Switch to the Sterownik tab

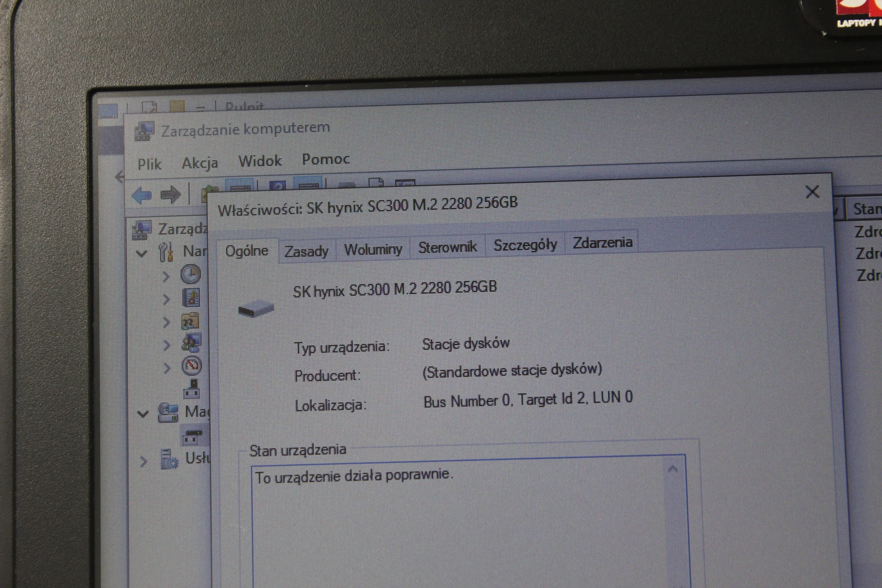pyautogui.click(x=447, y=247)
